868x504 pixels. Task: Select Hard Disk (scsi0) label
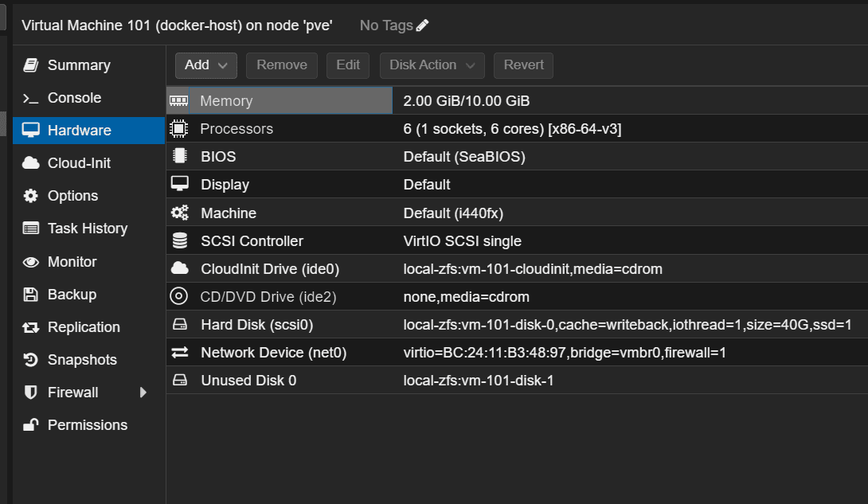coord(257,325)
